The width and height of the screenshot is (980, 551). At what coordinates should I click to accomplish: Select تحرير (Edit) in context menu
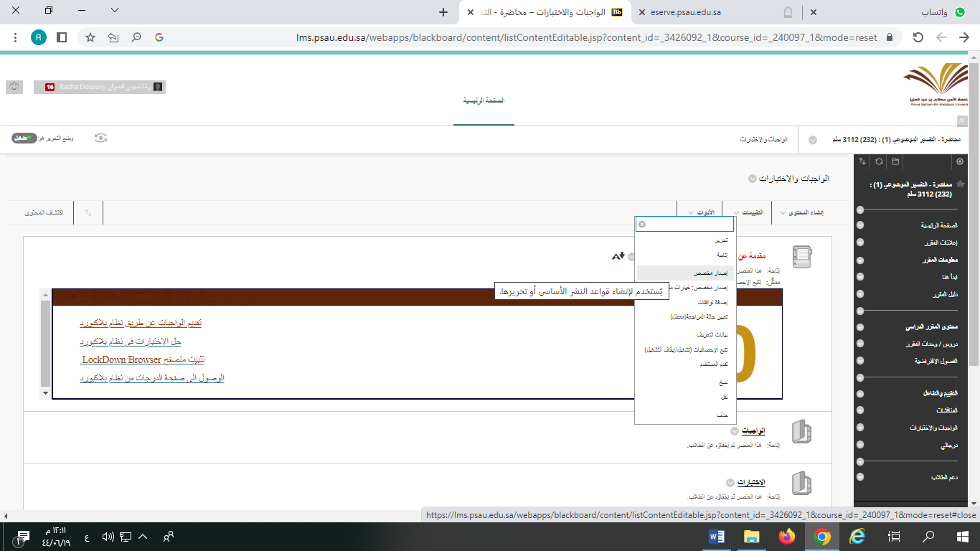click(722, 240)
